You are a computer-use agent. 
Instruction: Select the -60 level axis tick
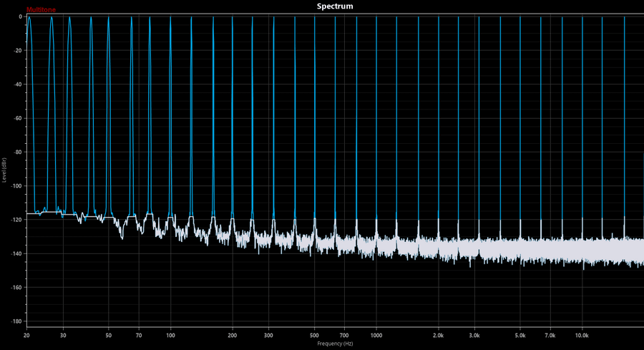tap(19, 118)
